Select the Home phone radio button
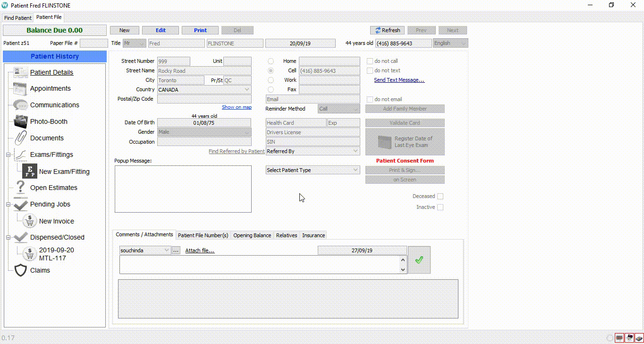The height and width of the screenshot is (344, 644). coord(271,61)
